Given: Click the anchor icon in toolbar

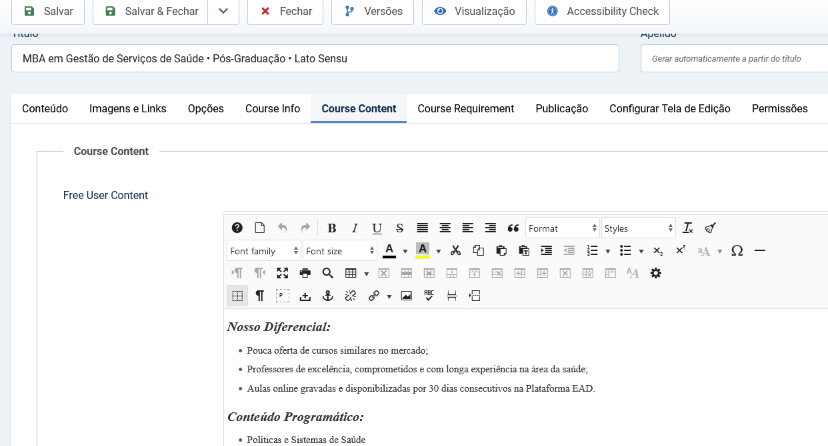Looking at the screenshot, I should (x=327, y=296).
